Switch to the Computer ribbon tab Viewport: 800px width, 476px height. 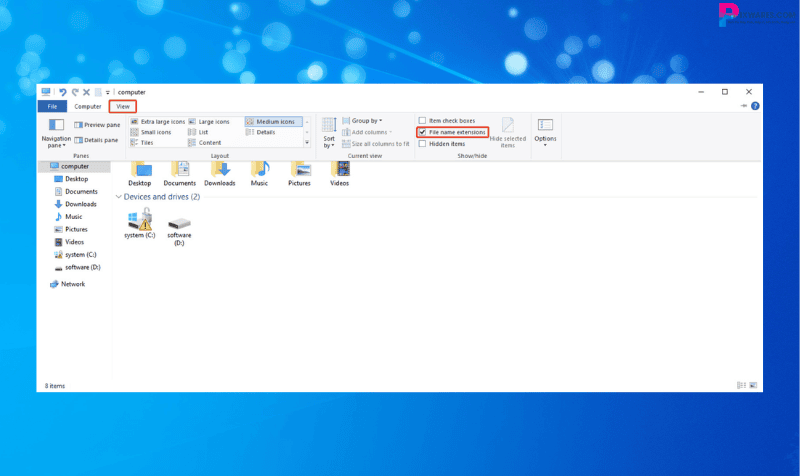coord(88,106)
